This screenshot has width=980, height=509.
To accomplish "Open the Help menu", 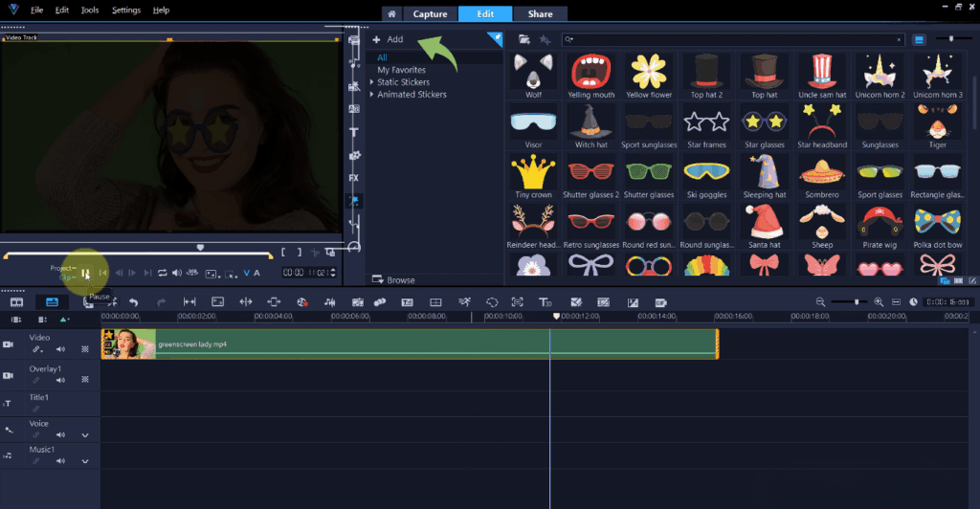I will [x=161, y=10].
